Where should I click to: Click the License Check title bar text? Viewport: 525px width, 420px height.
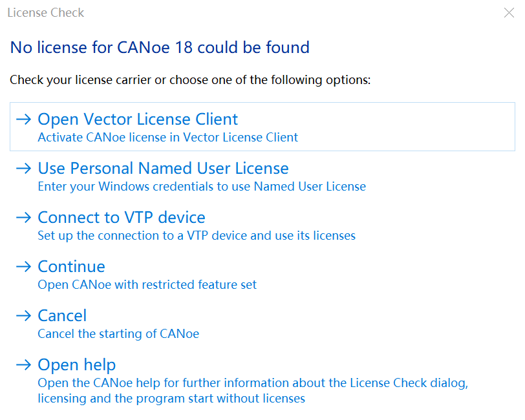click(x=45, y=12)
